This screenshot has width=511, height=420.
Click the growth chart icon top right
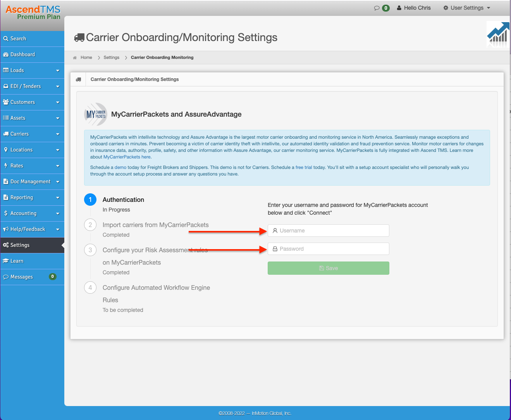pyautogui.click(x=498, y=35)
